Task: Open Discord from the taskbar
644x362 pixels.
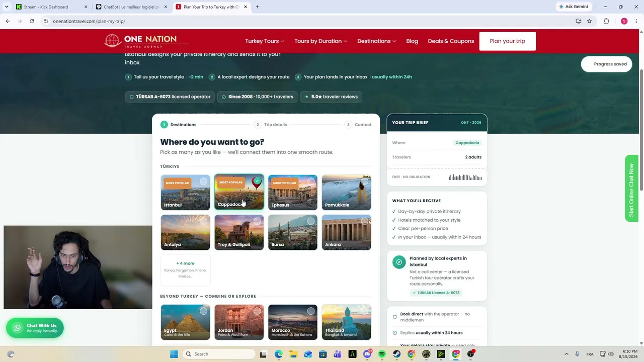Action: tap(367, 354)
